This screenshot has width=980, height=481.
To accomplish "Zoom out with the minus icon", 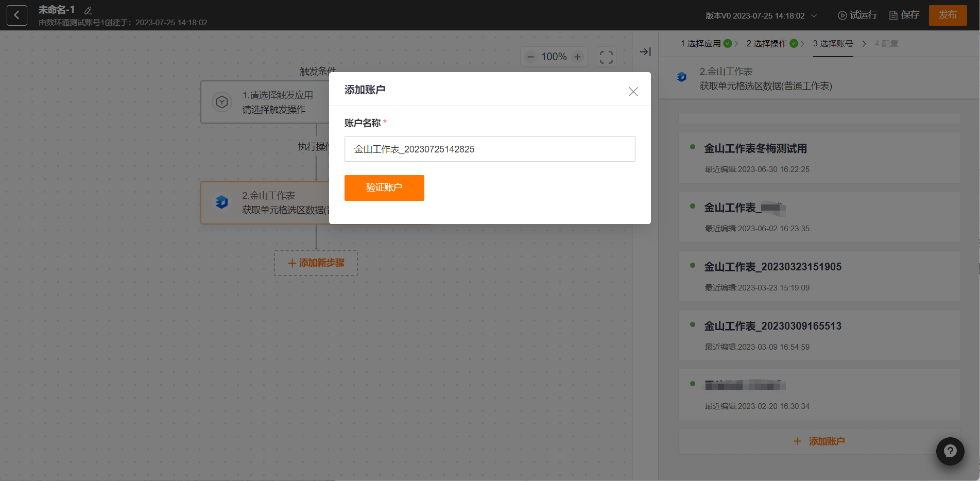I will 530,57.
